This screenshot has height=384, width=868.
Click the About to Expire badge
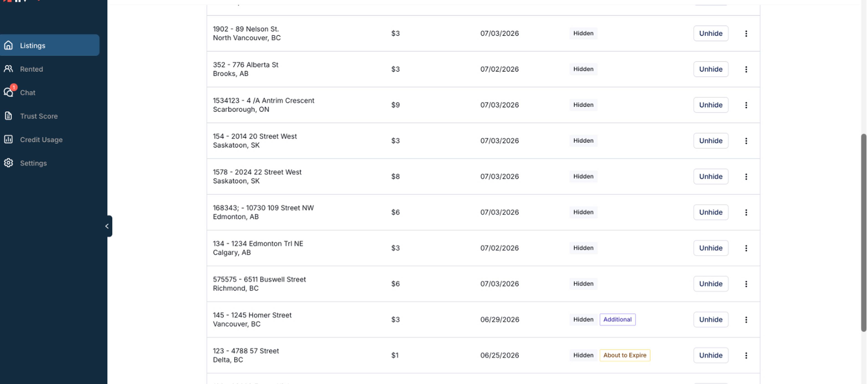[624, 355]
